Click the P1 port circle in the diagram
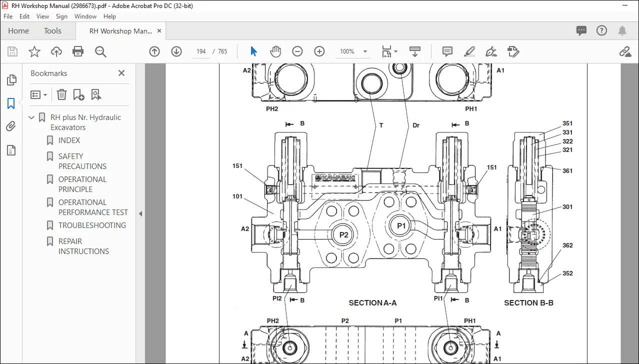639x364 pixels. click(401, 226)
